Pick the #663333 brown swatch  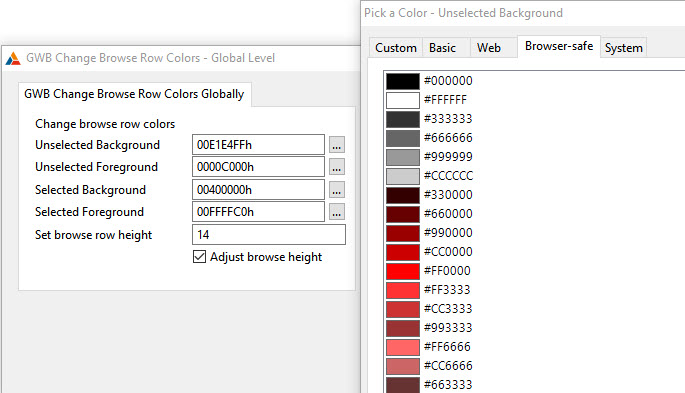(x=403, y=385)
